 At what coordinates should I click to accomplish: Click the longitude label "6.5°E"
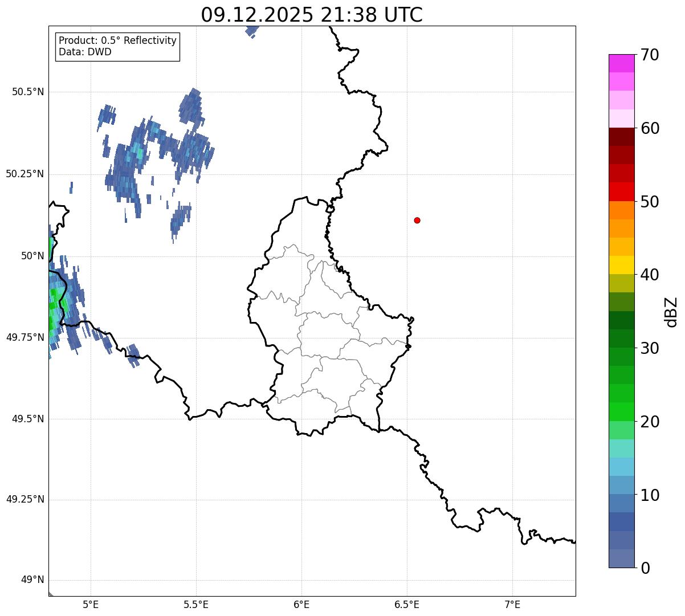tap(407, 604)
